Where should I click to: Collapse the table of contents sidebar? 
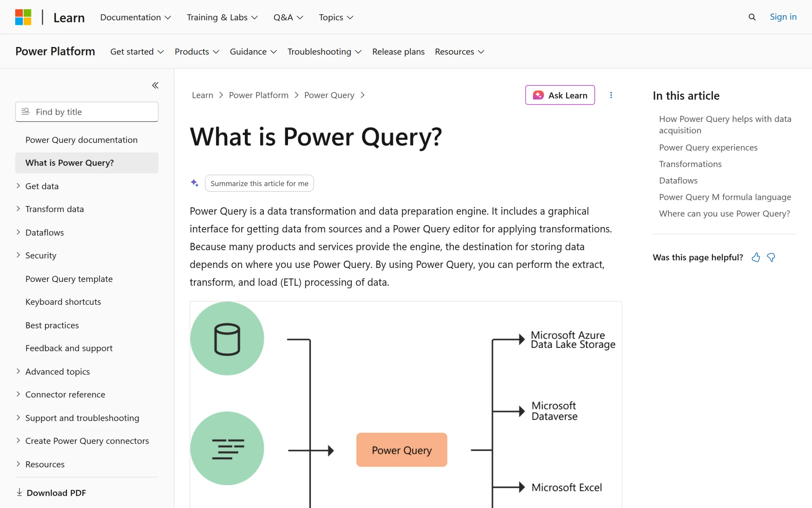pos(155,85)
